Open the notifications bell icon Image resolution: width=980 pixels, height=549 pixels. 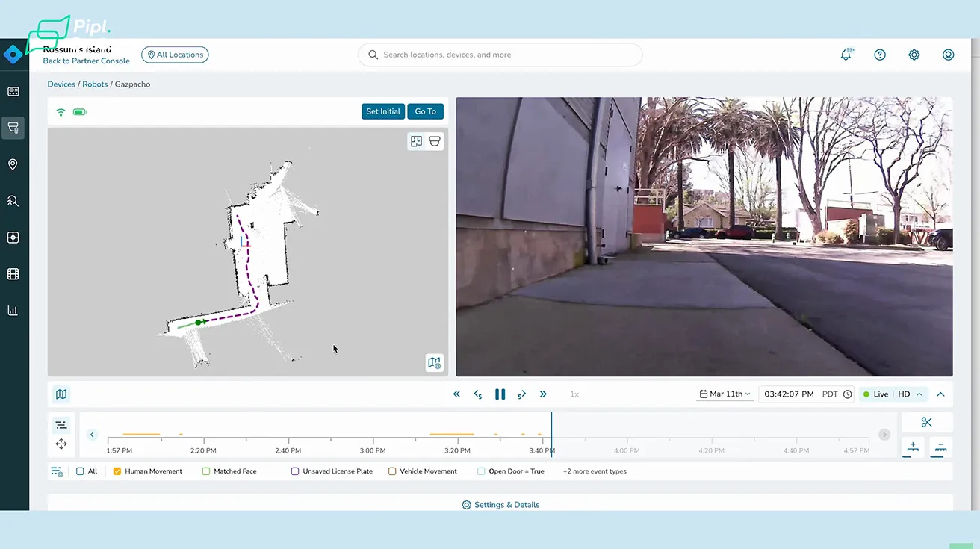[x=846, y=55]
